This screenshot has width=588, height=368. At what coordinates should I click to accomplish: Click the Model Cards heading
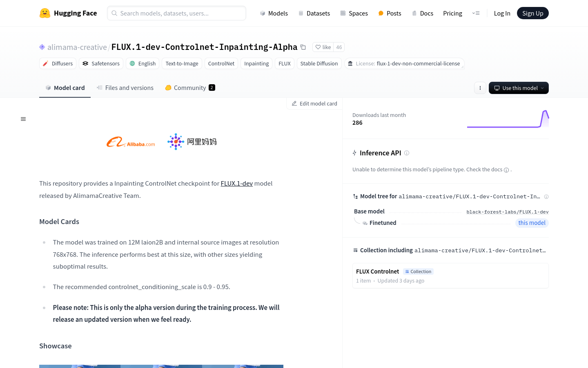(x=59, y=222)
